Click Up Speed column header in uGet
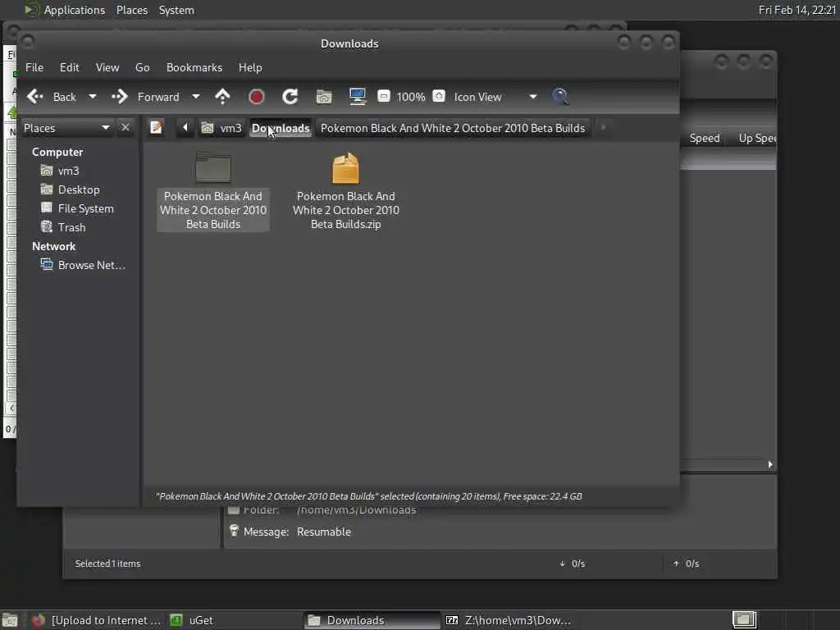 click(x=757, y=138)
